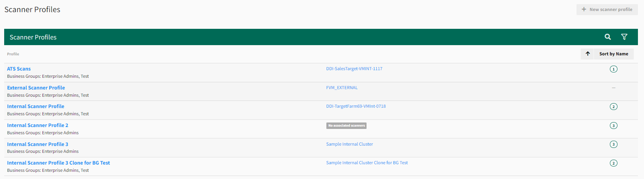Click count badge for Internal Scanner Profile 2
Screen dimensions: 644x179
click(x=613, y=126)
